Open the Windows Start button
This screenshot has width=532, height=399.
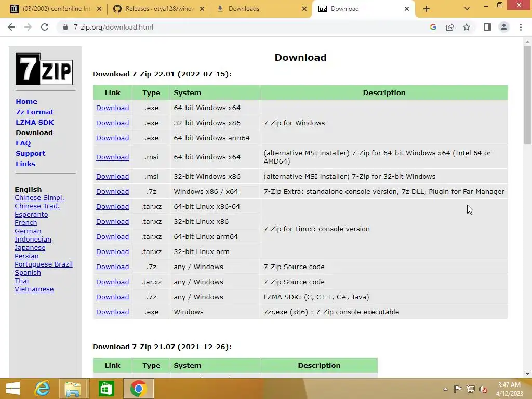[13, 389]
